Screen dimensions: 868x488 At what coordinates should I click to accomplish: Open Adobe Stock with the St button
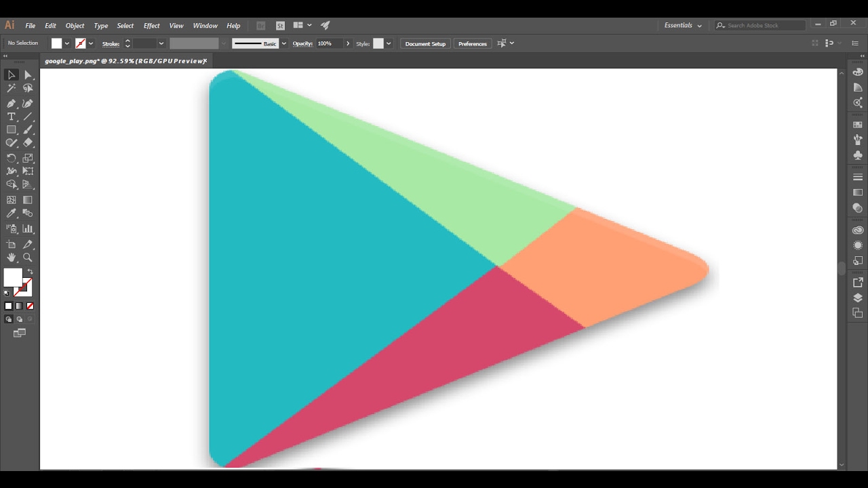(x=280, y=26)
